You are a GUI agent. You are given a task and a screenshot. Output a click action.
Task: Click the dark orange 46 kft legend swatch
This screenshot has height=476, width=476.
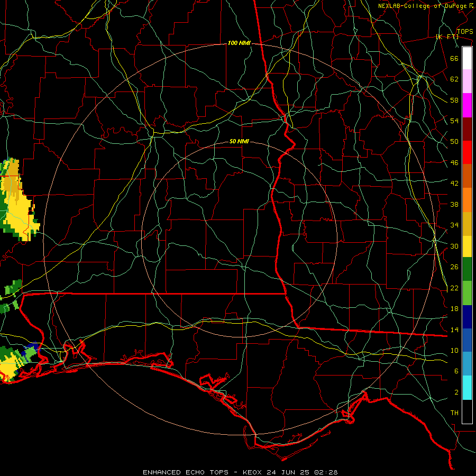click(x=467, y=176)
